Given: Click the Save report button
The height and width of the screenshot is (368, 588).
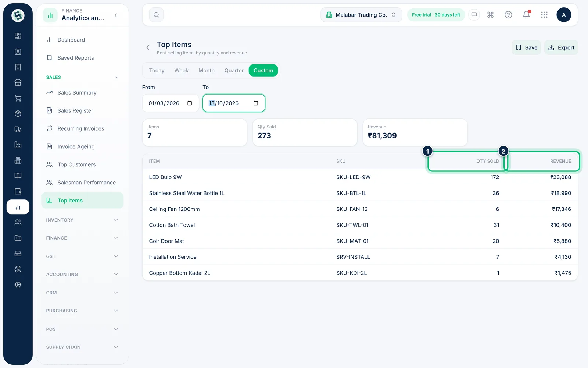Looking at the screenshot, I should pyautogui.click(x=526, y=47).
